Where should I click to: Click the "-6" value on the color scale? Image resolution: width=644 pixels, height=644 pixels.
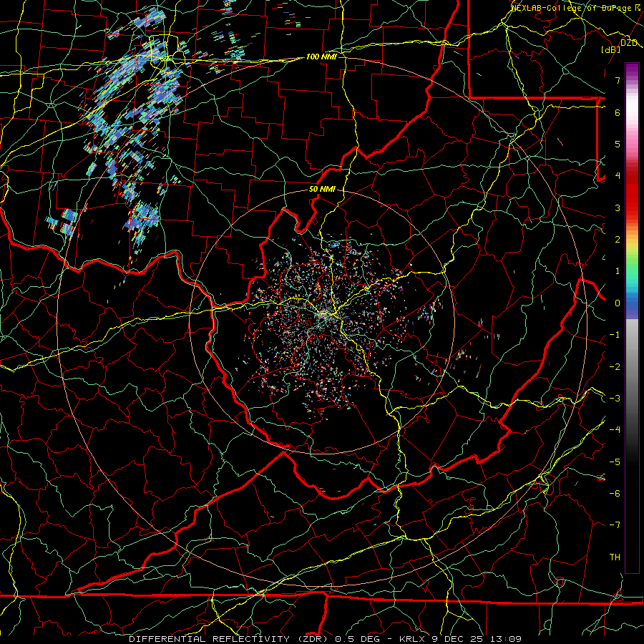click(615, 494)
